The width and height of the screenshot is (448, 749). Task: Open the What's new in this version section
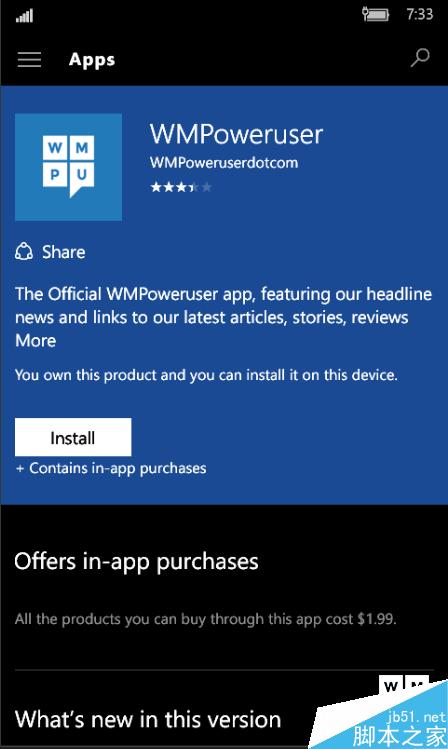148,719
